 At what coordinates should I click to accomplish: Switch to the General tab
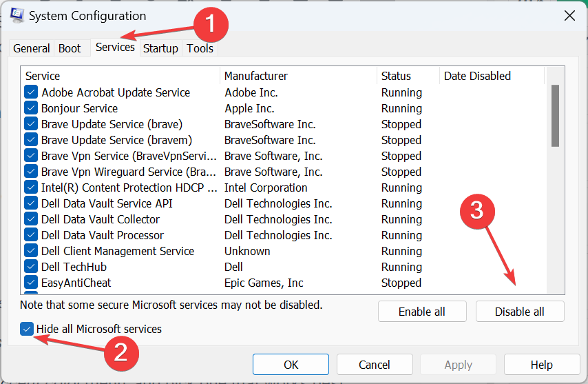32,48
